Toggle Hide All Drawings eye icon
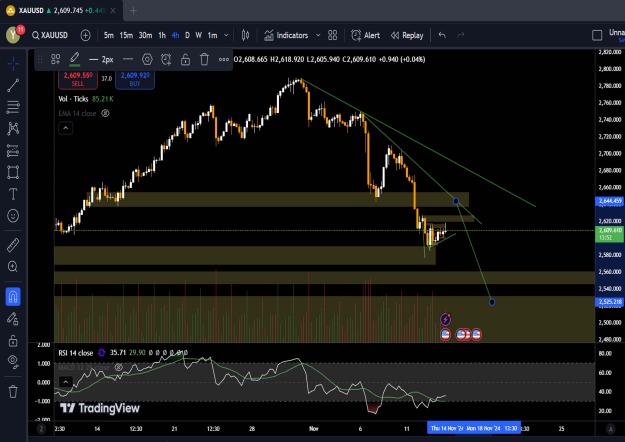 pos(13,361)
